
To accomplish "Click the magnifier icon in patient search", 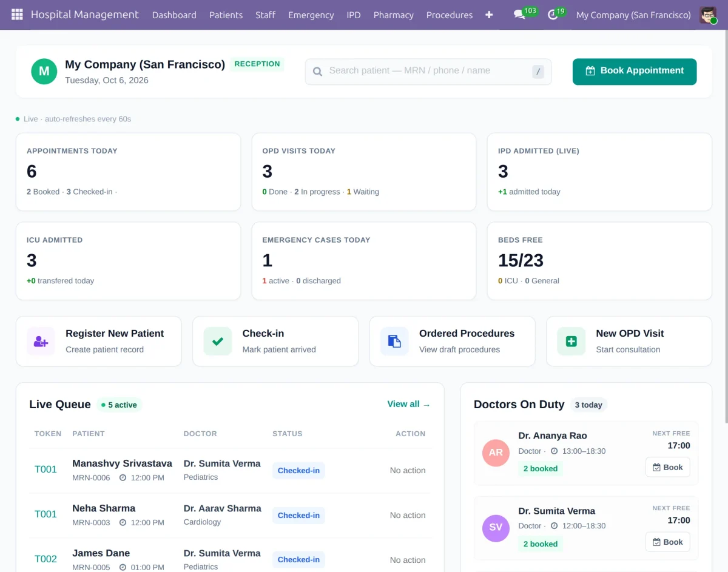I will pyautogui.click(x=317, y=72).
